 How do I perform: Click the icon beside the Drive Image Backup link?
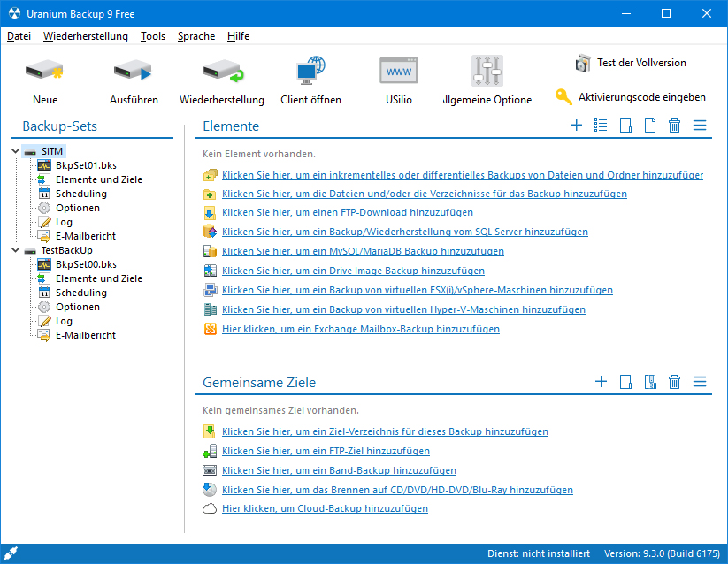pyautogui.click(x=210, y=271)
